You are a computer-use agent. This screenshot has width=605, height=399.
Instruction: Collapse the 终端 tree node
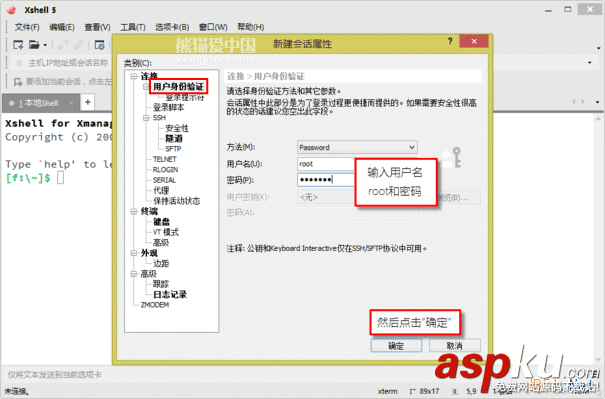[134, 211]
